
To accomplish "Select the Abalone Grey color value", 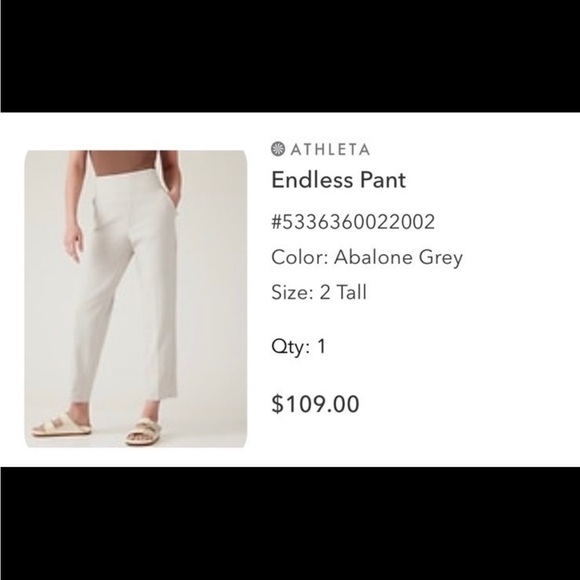I will coord(398,257).
